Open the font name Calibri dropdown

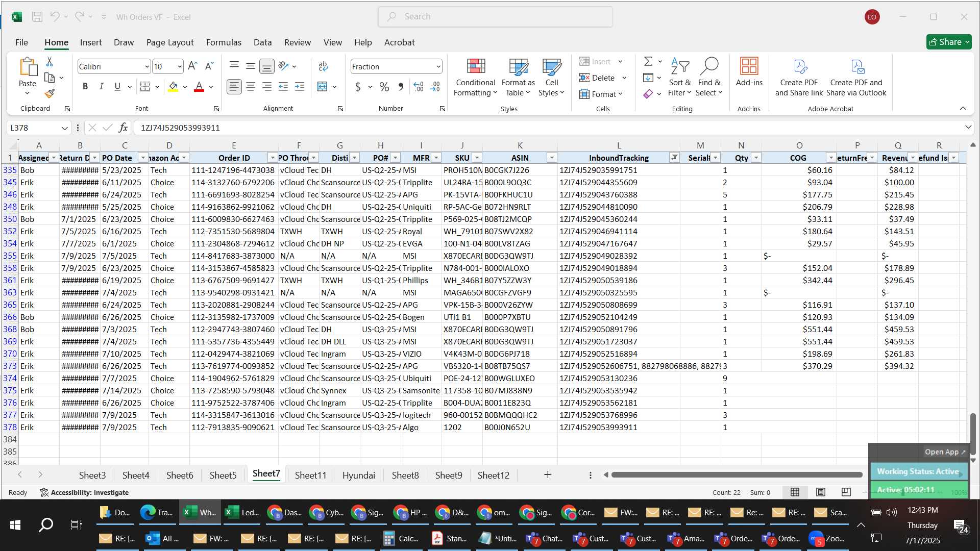(147, 67)
